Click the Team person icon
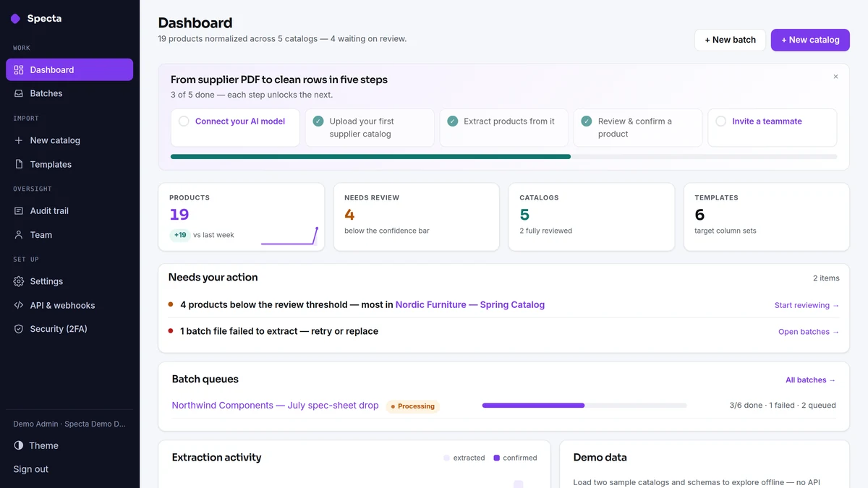The height and width of the screenshot is (488, 868). click(19, 235)
